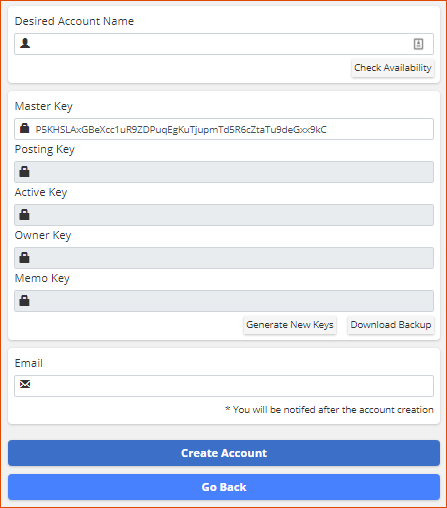Viewport: 447px width, 508px height.
Task: Generate New Keys
Action: [290, 325]
